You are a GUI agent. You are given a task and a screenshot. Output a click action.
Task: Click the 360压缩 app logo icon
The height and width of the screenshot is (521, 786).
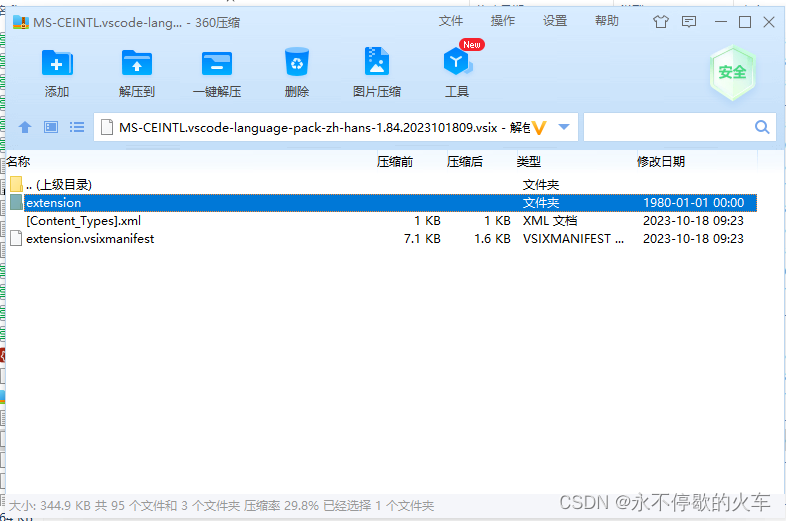(x=21, y=22)
